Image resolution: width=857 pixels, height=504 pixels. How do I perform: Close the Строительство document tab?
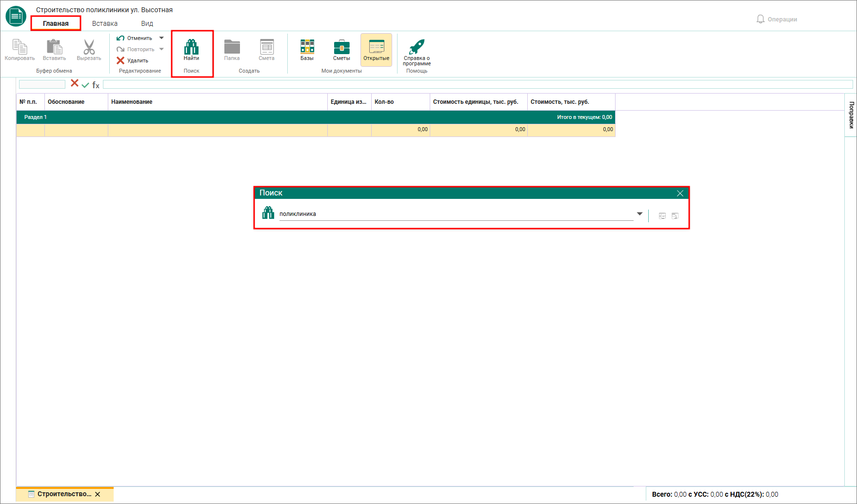(x=98, y=494)
